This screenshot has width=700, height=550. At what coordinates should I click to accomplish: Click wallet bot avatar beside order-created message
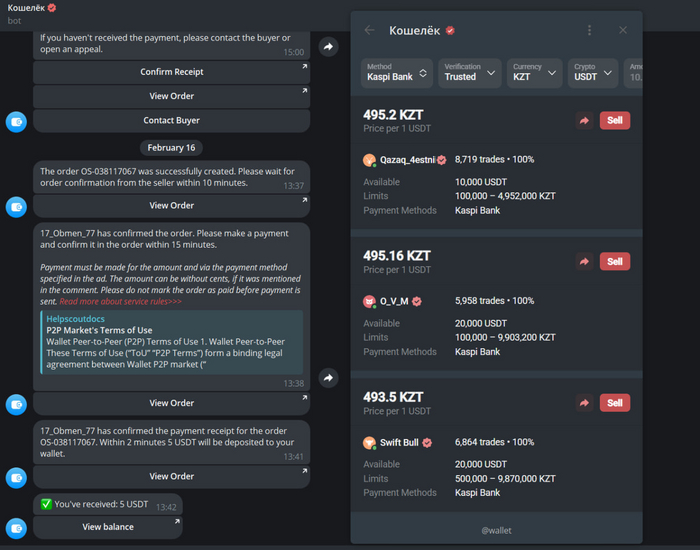16,207
